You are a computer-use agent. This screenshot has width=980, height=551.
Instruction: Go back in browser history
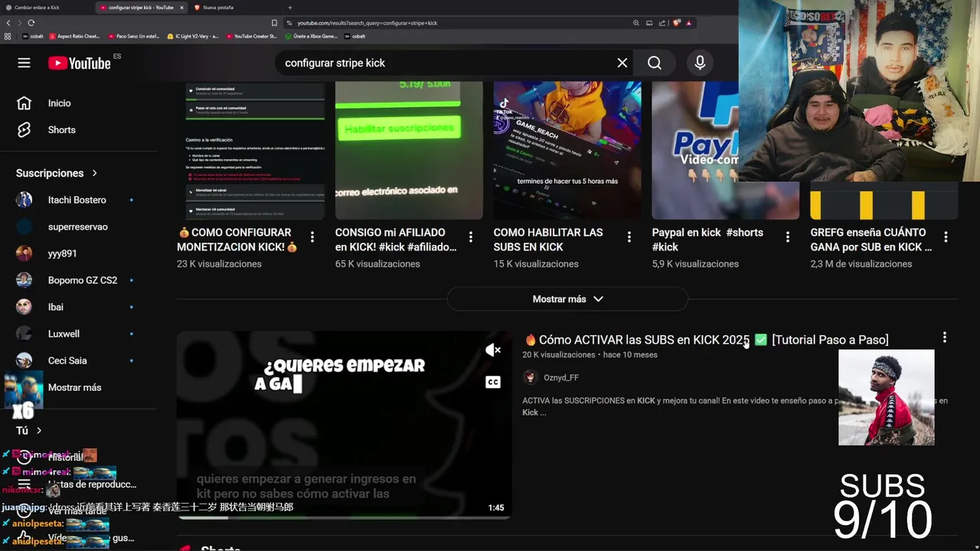[x=7, y=23]
